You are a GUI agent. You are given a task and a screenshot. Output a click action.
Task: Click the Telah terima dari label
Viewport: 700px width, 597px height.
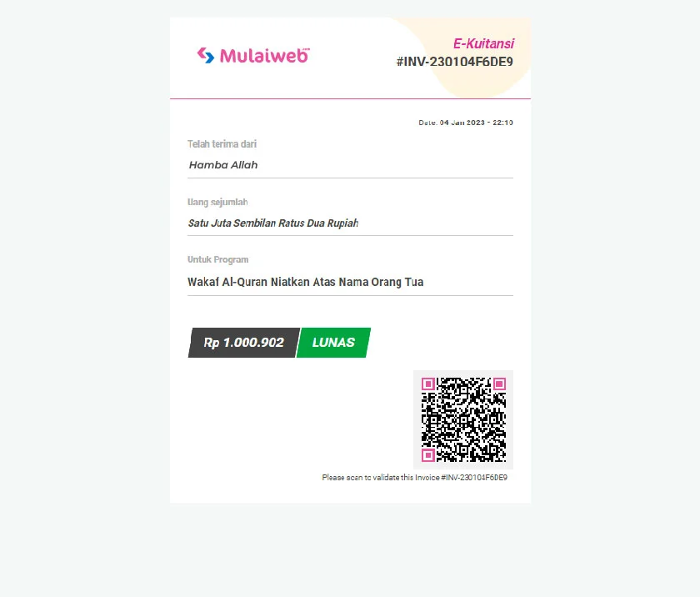[x=222, y=143]
